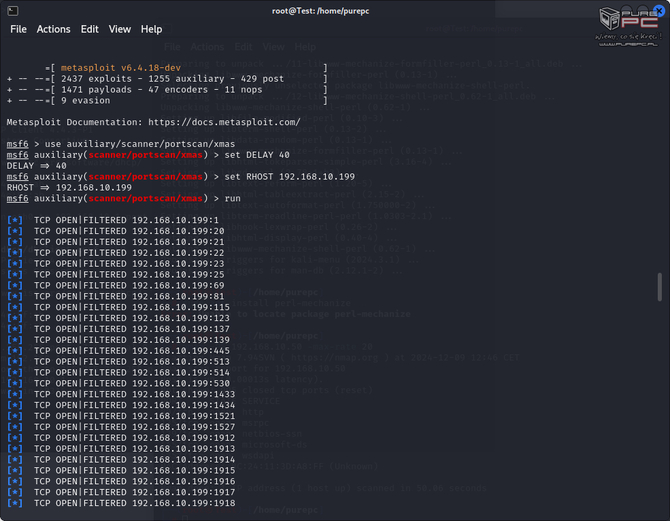Click the scan result for port 199:69
The image size is (670, 521).
point(116,286)
